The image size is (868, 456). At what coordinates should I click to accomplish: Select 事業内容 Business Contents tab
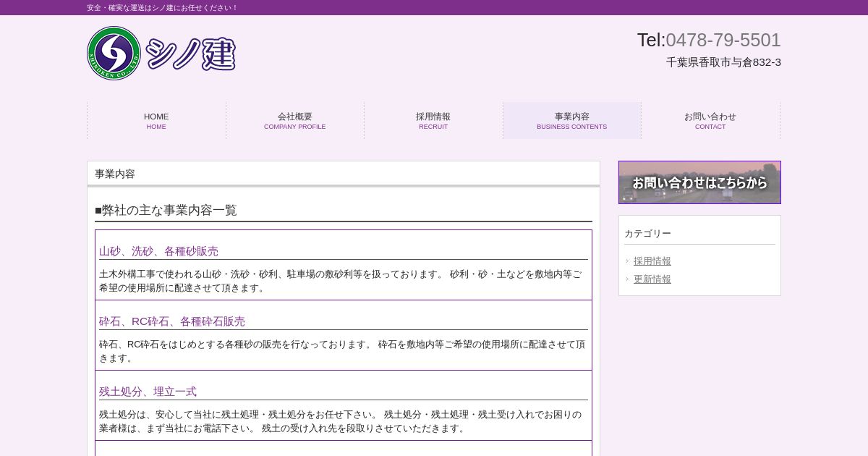click(x=571, y=121)
